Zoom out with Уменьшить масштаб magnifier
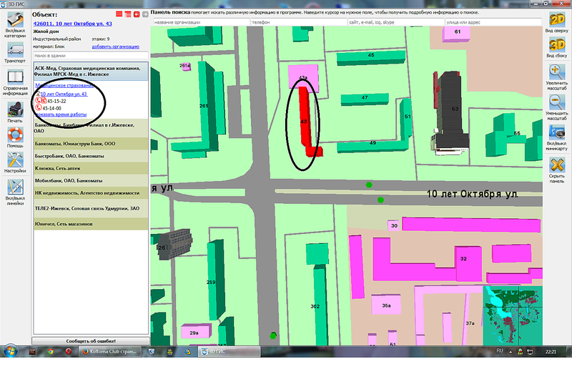The width and height of the screenshot is (572, 392). pos(557,102)
